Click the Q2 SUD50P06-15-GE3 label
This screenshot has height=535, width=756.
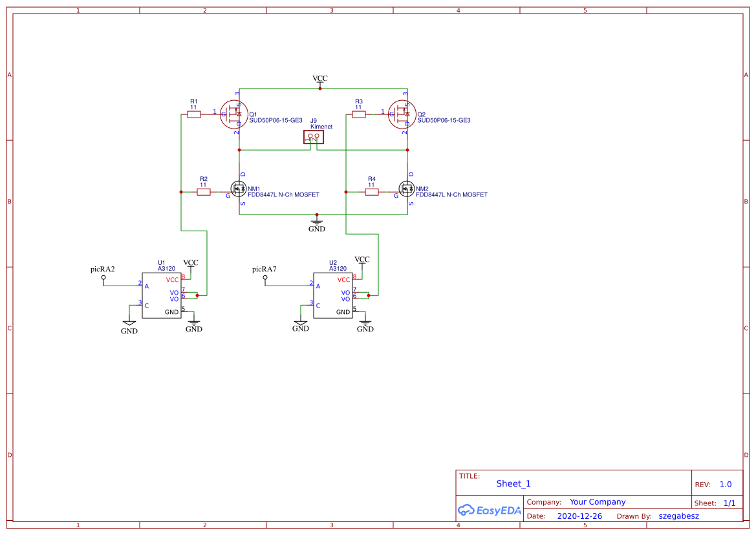click(444, 120)
